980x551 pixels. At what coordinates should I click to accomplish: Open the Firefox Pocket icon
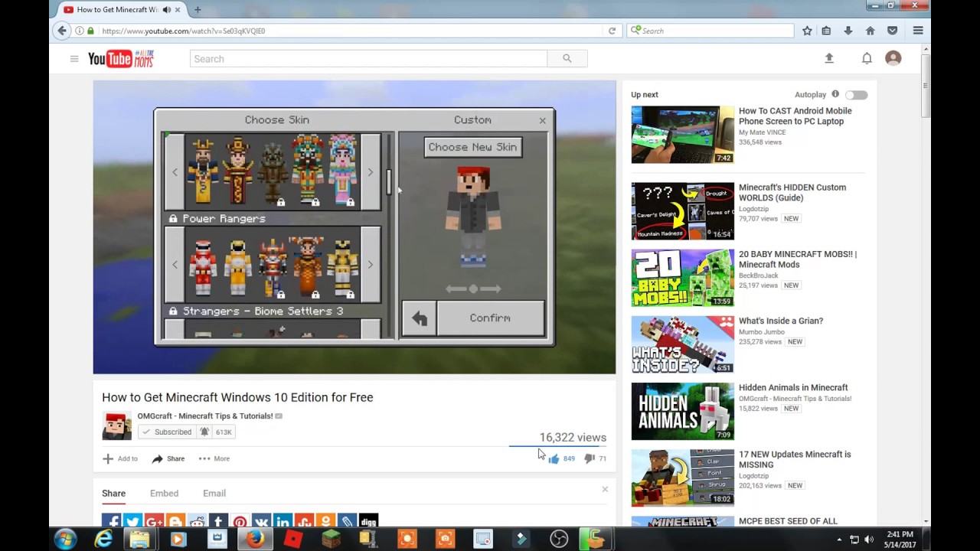pos(892,31)
